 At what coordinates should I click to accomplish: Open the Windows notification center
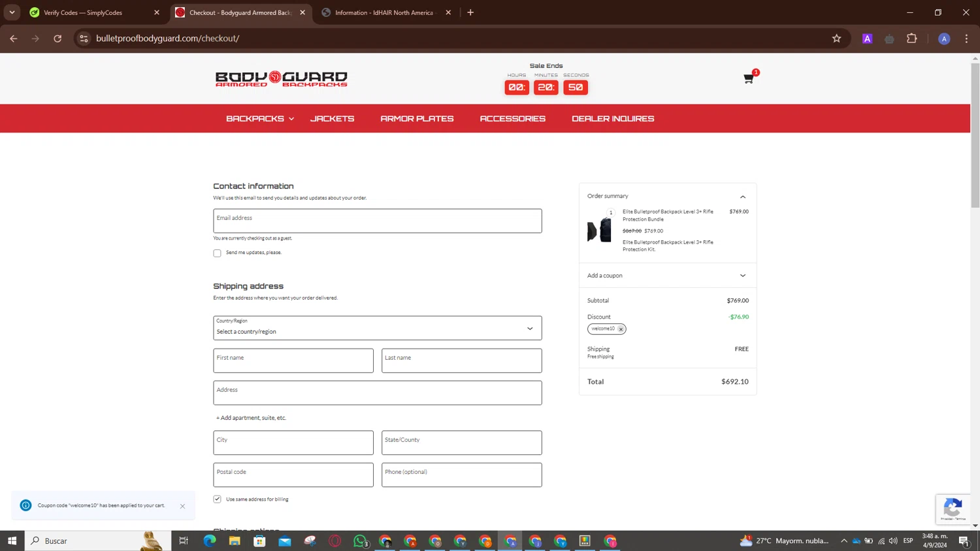click(x=964, y=541)
